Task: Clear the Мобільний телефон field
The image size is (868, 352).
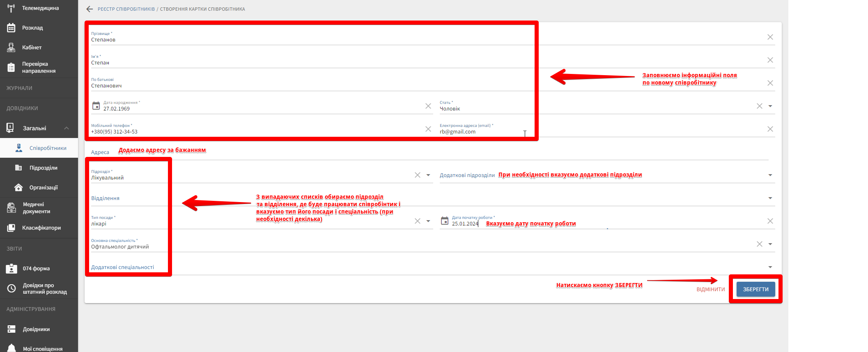Action: pos(428,129)
